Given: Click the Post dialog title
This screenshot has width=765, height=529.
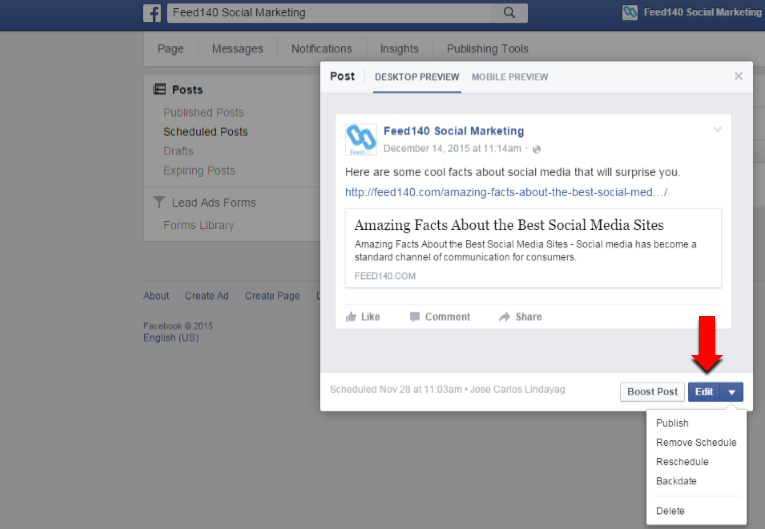Looking at the screenshot, I should click(342, 76).
